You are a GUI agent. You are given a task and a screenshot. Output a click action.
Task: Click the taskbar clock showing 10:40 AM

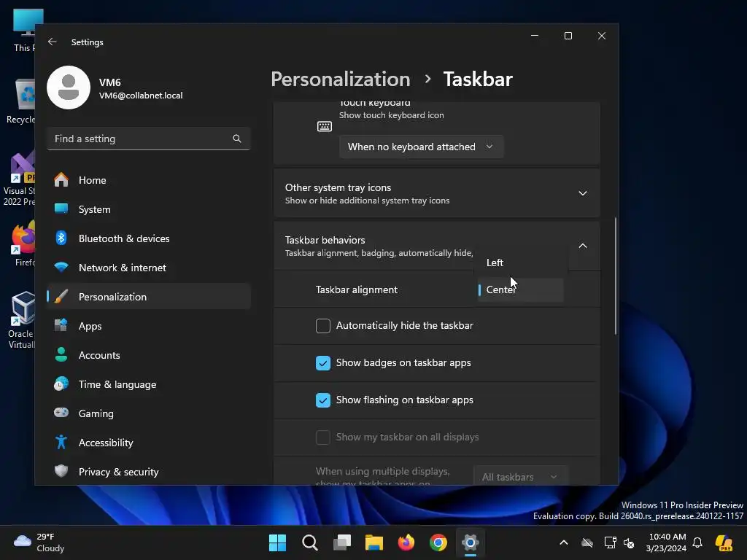point(665,542)
